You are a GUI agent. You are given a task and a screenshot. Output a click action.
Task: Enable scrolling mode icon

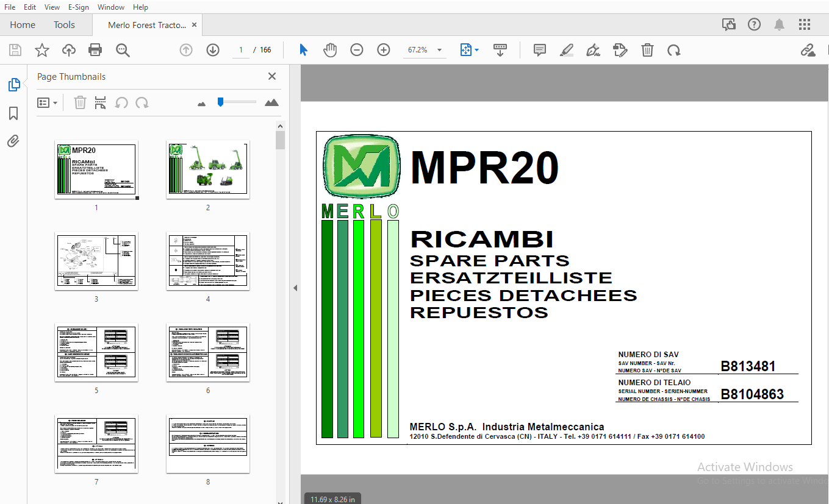pos(500,50)
